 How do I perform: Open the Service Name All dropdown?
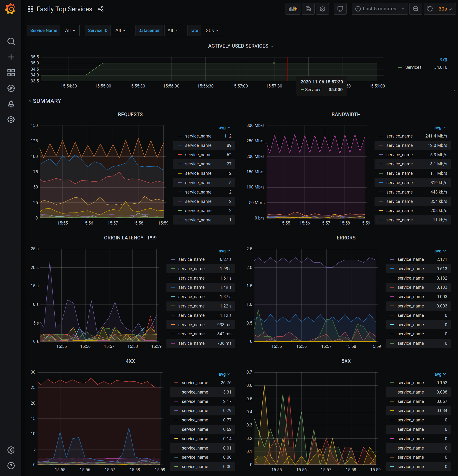(x=70, y=31)
